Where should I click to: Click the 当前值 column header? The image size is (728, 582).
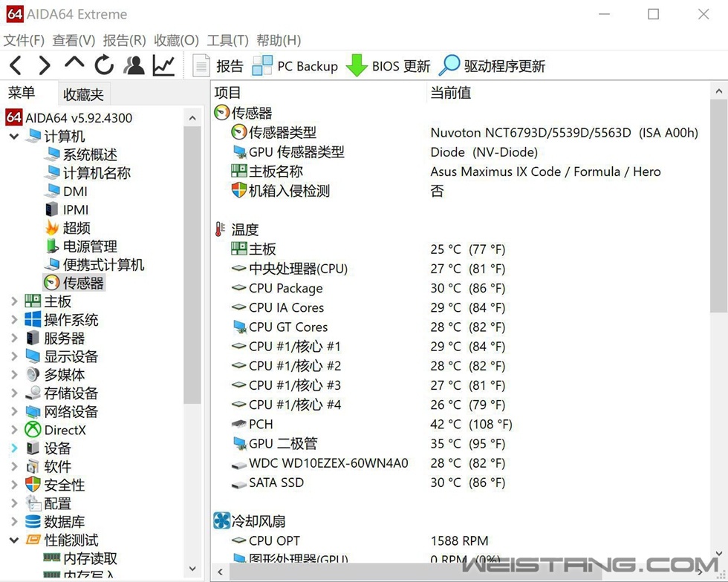(x=450, y=93)
